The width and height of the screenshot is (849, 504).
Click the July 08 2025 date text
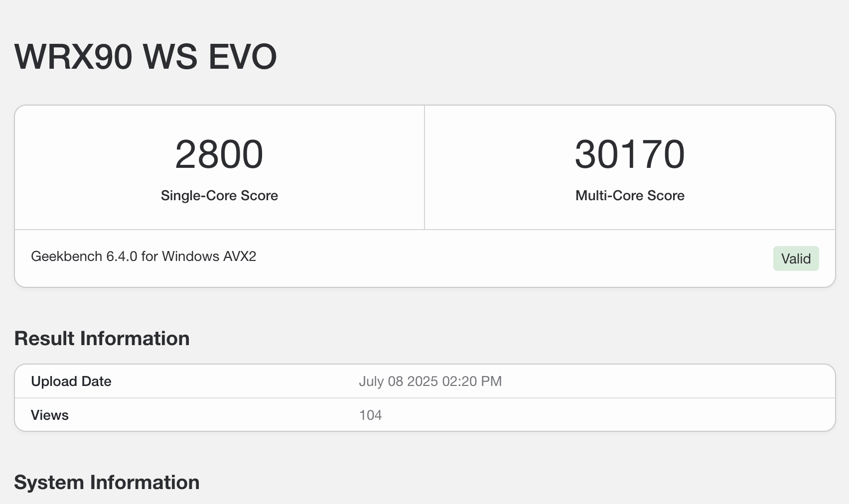point(398,381)
